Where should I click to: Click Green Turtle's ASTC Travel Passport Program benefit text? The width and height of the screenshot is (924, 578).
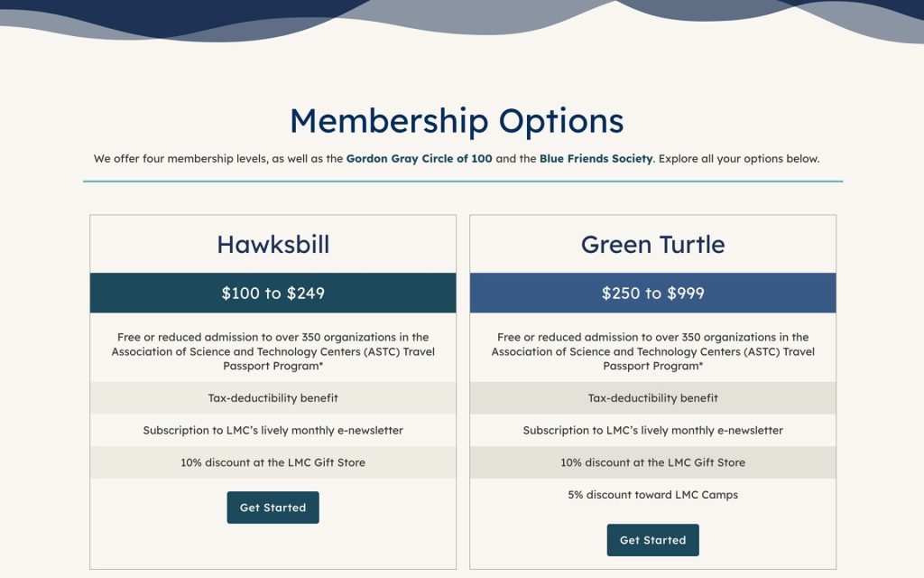[x=653, y=351]
